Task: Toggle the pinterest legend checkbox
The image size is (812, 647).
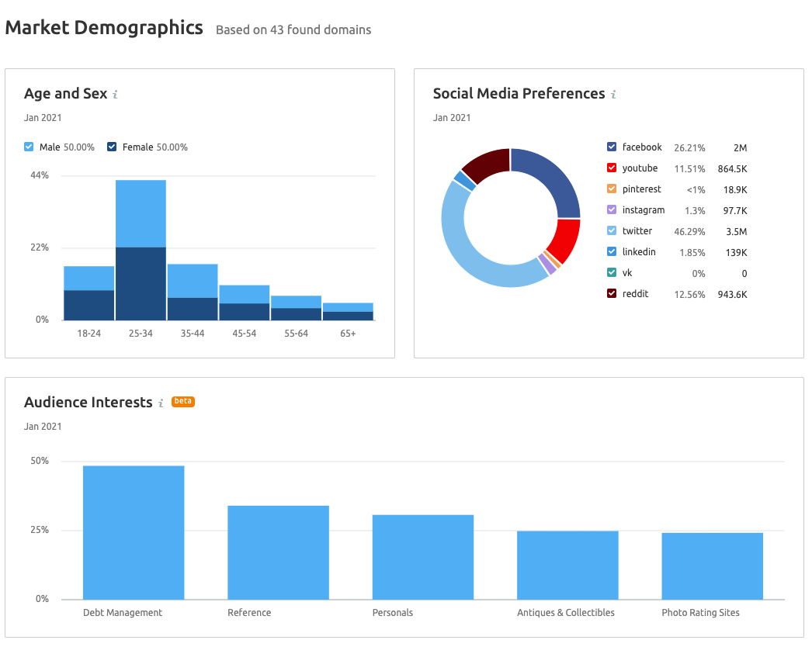Action: [x=612, y=189]
